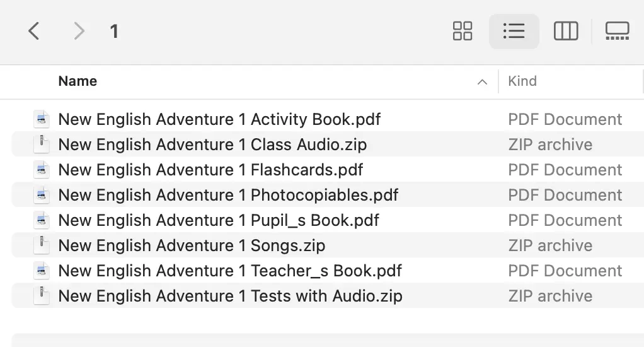Click the Tests with Audio zip icon

(42, 296)
